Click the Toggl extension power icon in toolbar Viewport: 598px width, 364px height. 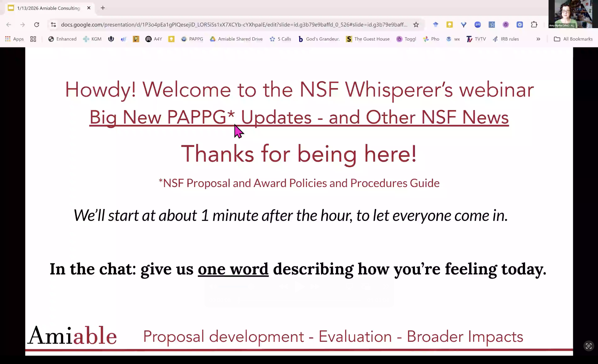coord(505,24)
